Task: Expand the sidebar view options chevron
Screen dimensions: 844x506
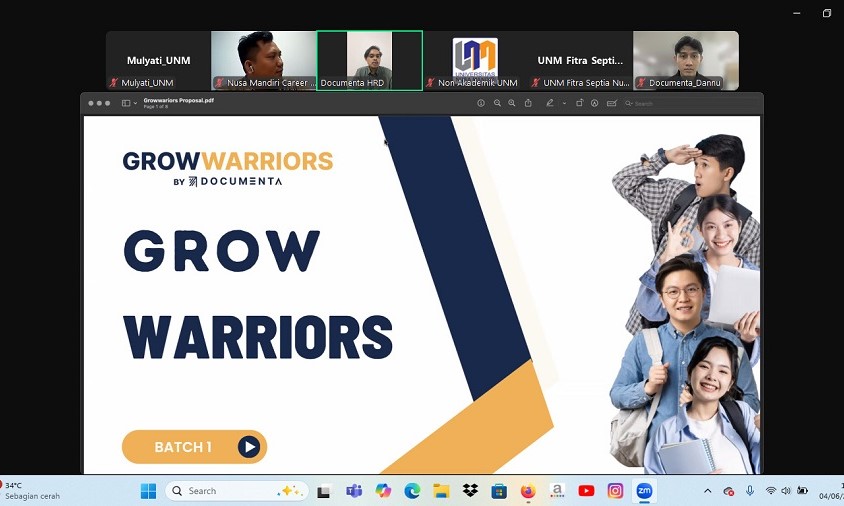Action: tap(135, 103)
